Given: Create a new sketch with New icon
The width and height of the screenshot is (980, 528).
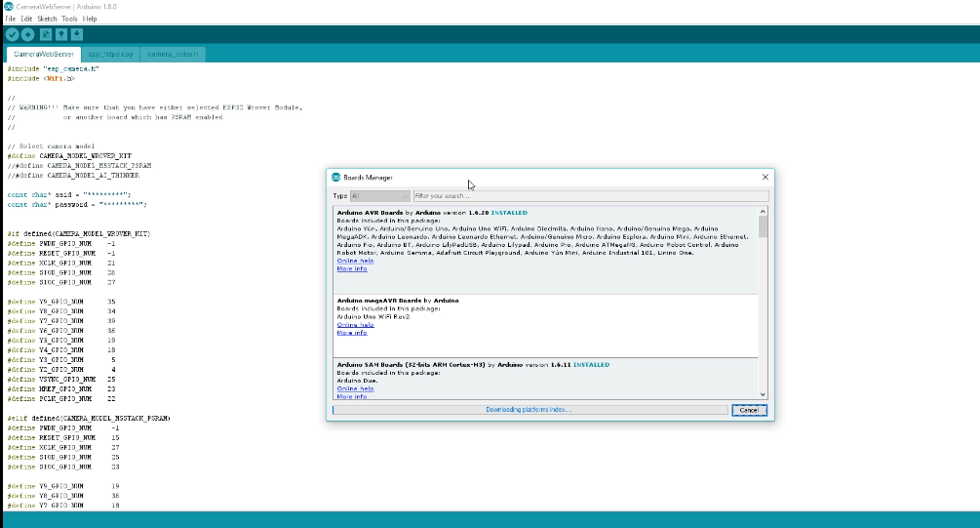Looking at the screenshot, I should (46, 34).
